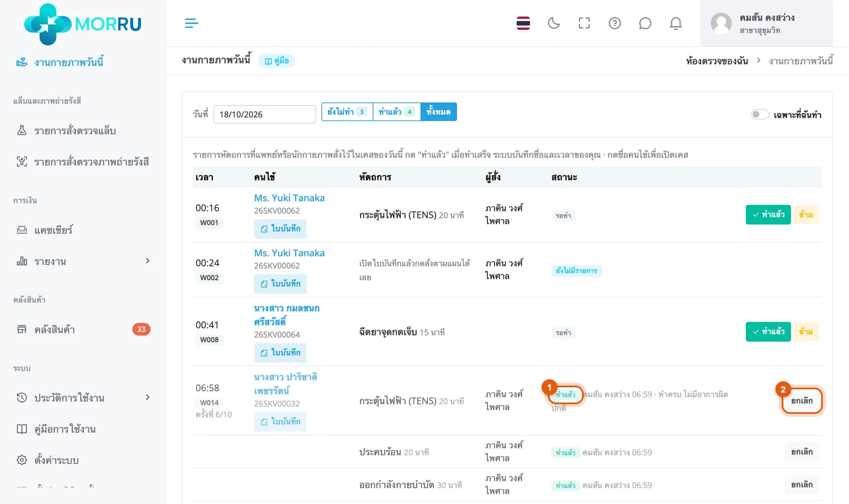Open help via the question mark icon
849x504 pixels.
coord(615,23)
